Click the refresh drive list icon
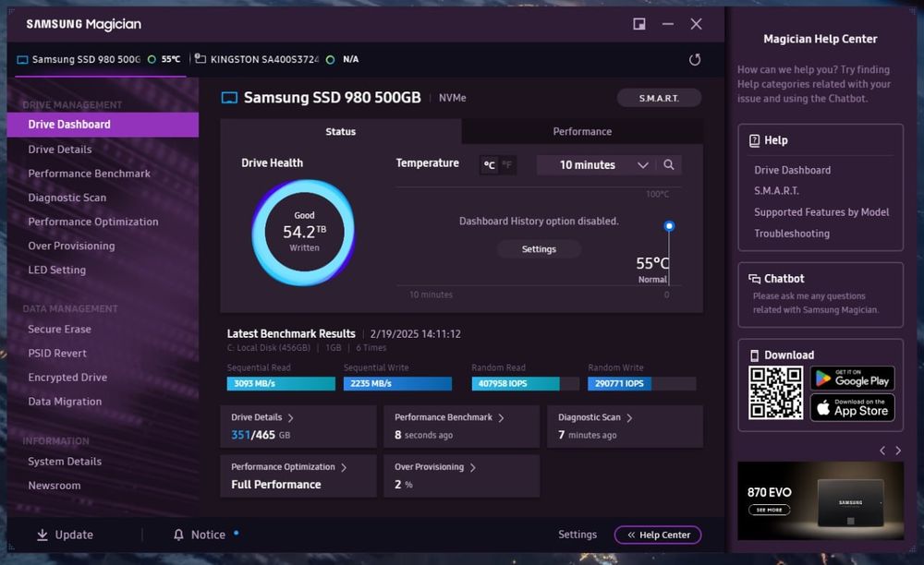924x565 pixels. pos(695,59)
